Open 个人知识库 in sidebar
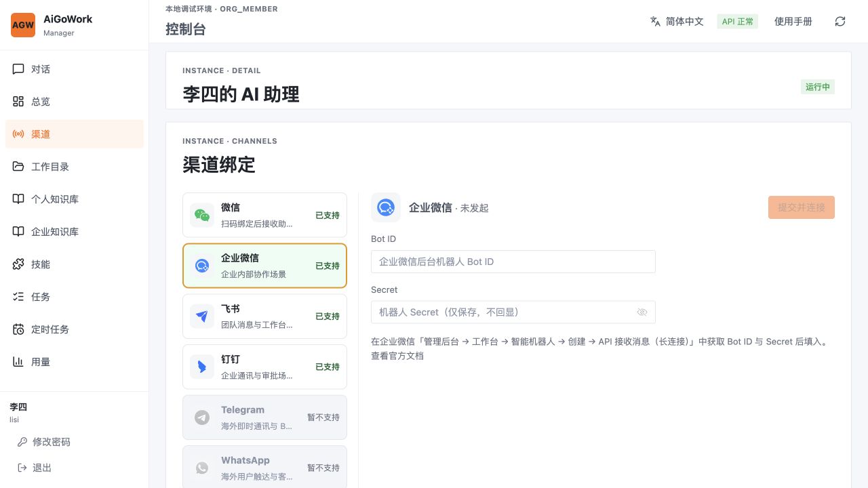 point(75,199)
